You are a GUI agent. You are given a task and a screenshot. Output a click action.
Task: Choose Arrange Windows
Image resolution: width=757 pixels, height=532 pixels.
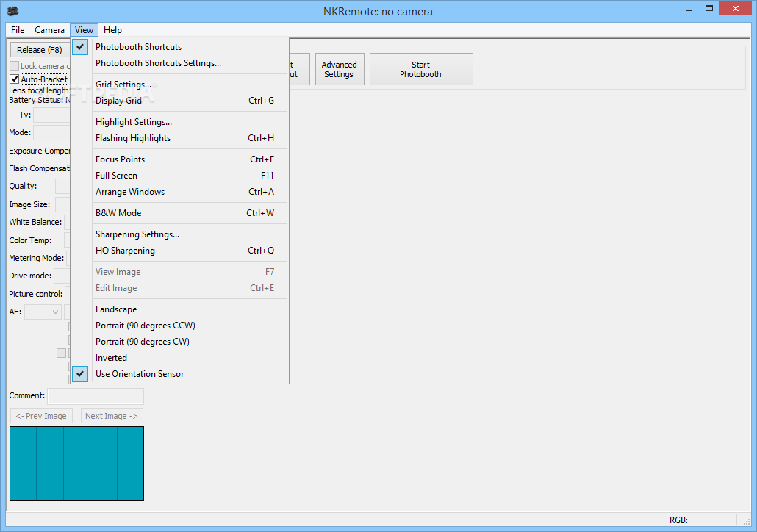point(179,192)
